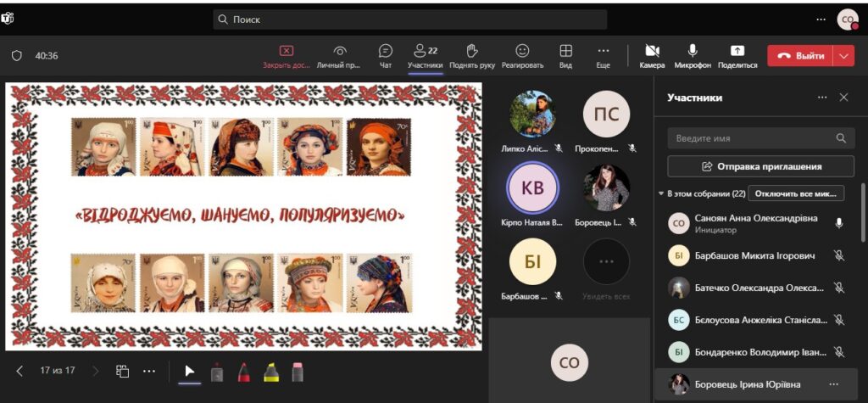Image resolution: width=868 pixels, height=403 pixels.
Task: Open the Еще (more) menu in toolbar
Action: pyautogui.click(x=603, y=51)
